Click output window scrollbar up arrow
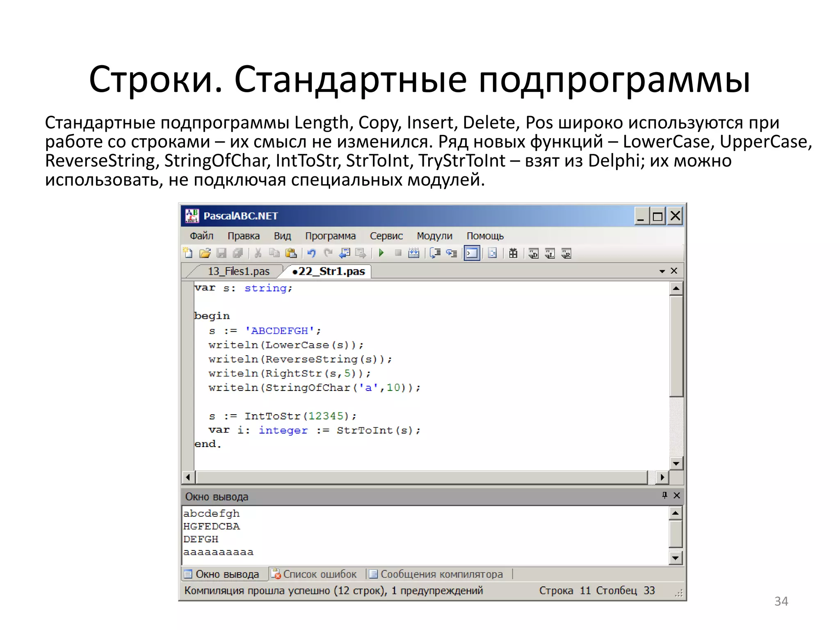The height and width of the screenshot is (630, 840). click(675, 513)
